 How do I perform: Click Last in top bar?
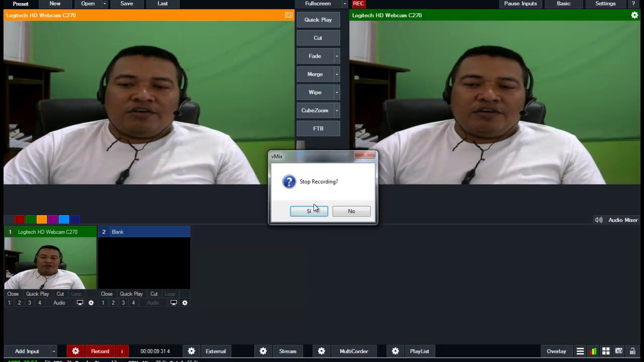(x=163, y=4)
